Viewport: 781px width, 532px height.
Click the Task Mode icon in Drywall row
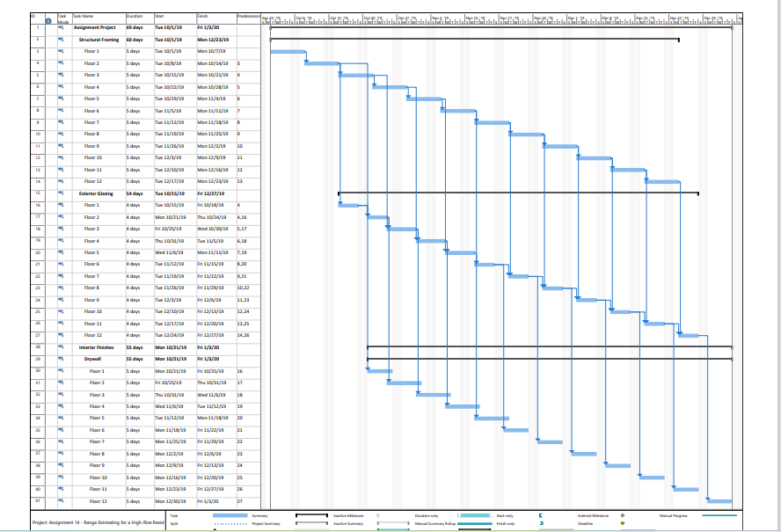(62, 359)
